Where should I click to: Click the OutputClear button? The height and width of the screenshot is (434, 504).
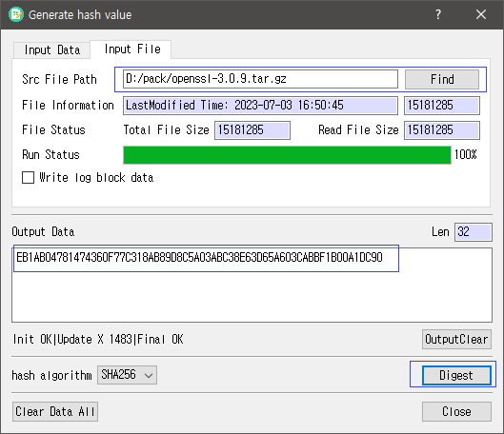click(x=456, y=340)
